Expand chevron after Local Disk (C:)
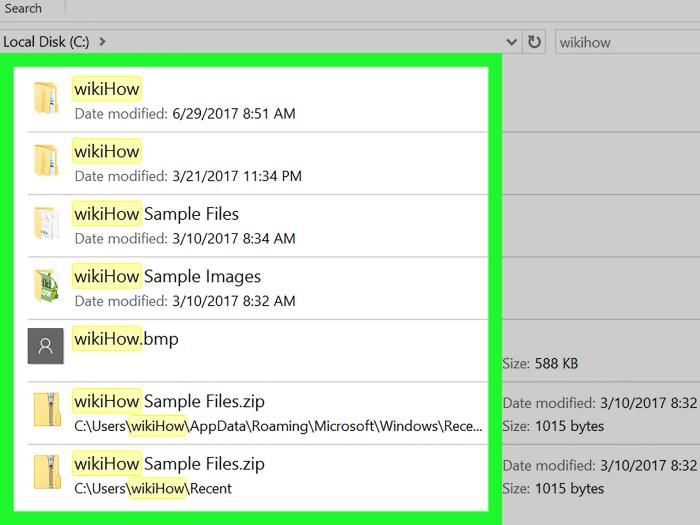 click(102, 42)
